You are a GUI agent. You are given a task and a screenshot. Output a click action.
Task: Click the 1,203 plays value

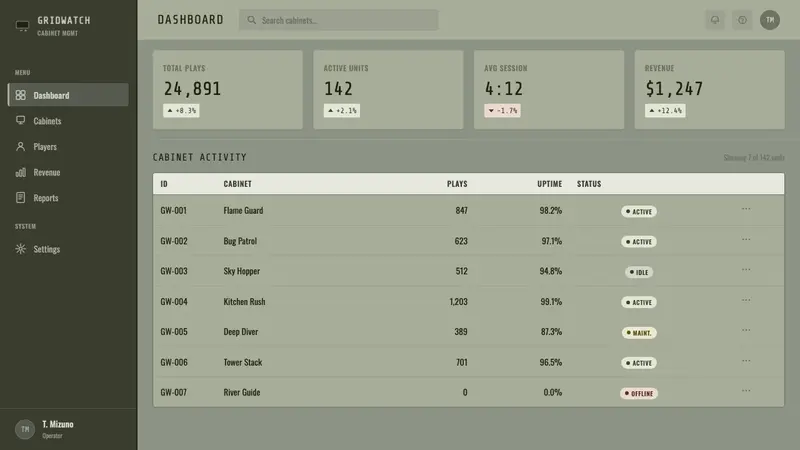(458, 302)
